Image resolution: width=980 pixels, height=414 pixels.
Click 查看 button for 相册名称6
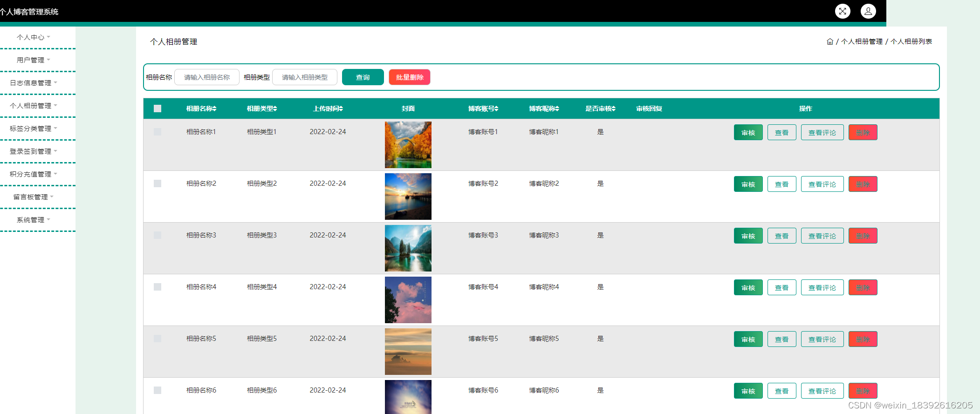(782, 391)
